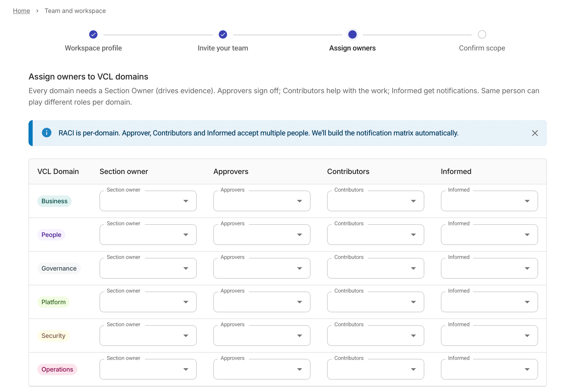Select the Confirm scope step label
The height and width of the screenshot is (392, 564).
tap(482, 48)
